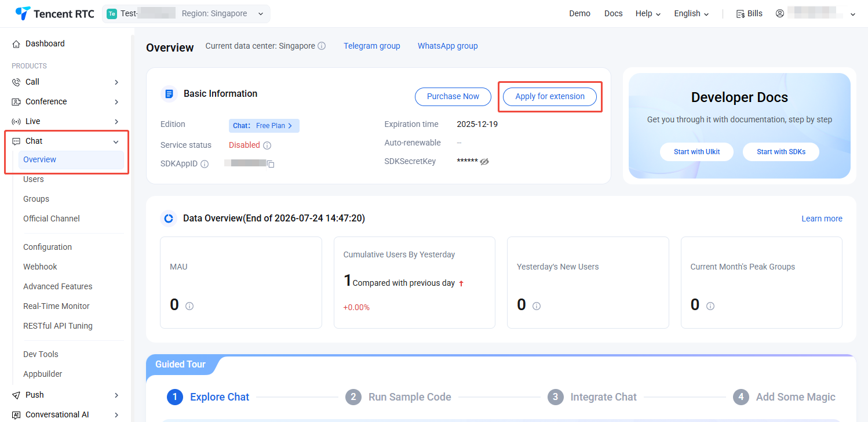
Task: Click the green Te project badge
Action: 112,14
